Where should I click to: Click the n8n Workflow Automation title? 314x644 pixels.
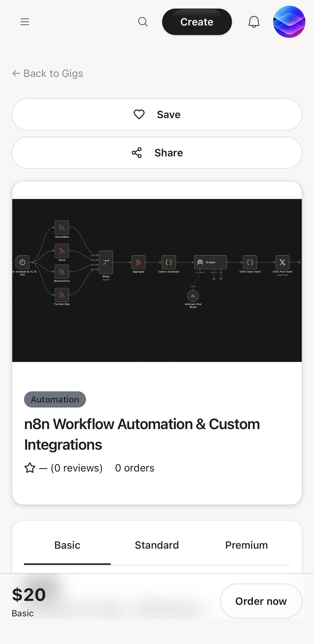point(142,434)
